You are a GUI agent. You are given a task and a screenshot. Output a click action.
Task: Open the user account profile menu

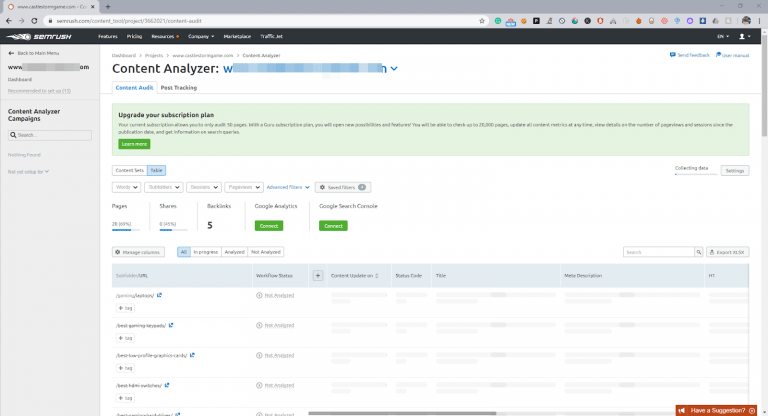coord(744,36)
